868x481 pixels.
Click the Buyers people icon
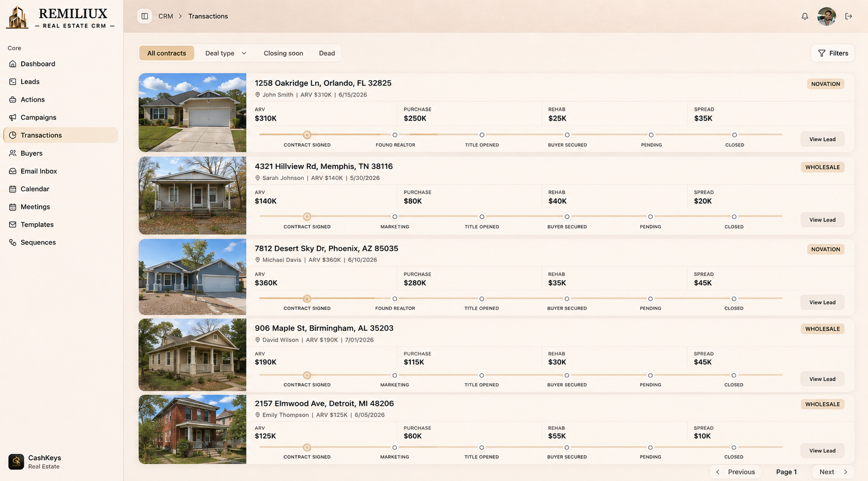pos(13,153)
